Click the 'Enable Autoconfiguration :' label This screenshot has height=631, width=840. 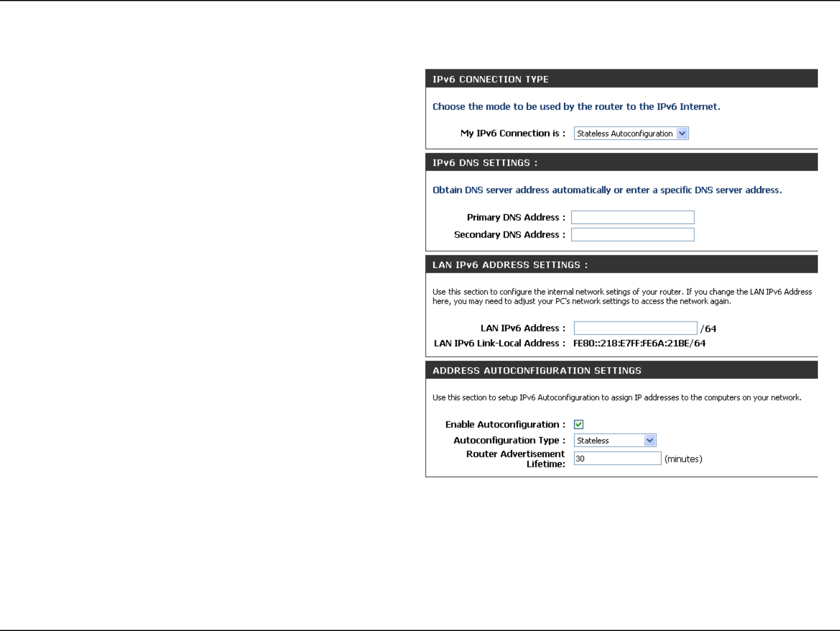tap(505, 424)
